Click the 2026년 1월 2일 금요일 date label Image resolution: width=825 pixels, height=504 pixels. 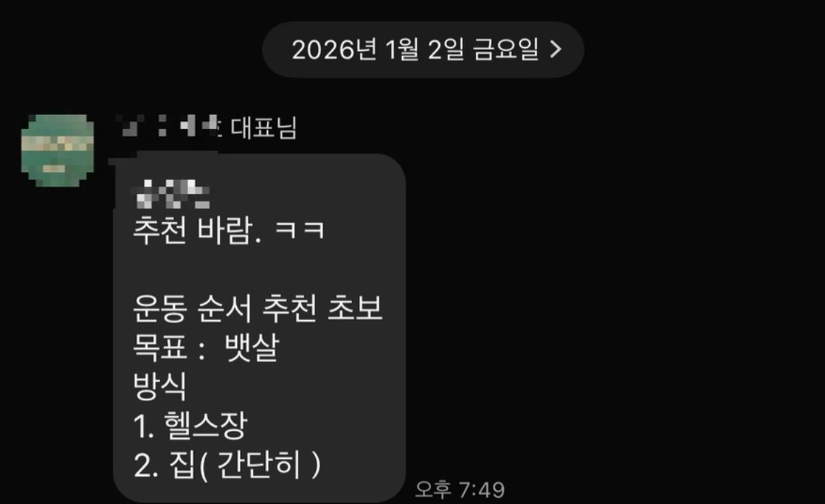pyautogui.click(x=415, y=49)
